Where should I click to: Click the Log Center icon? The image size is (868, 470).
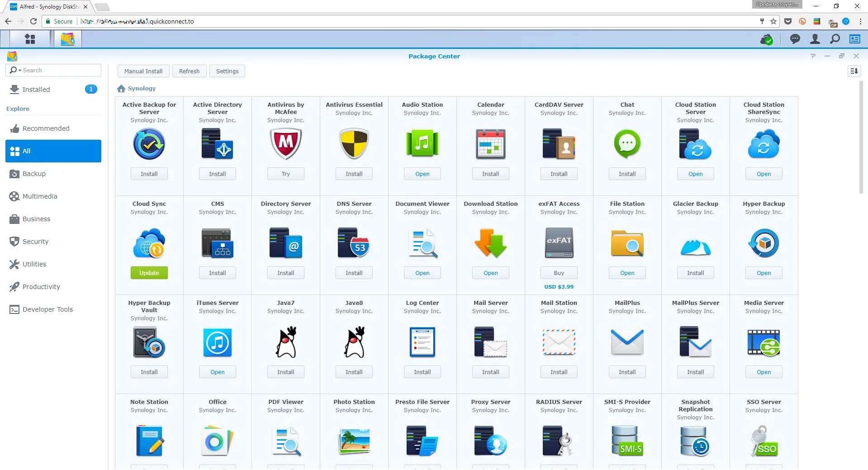point(422,342)
